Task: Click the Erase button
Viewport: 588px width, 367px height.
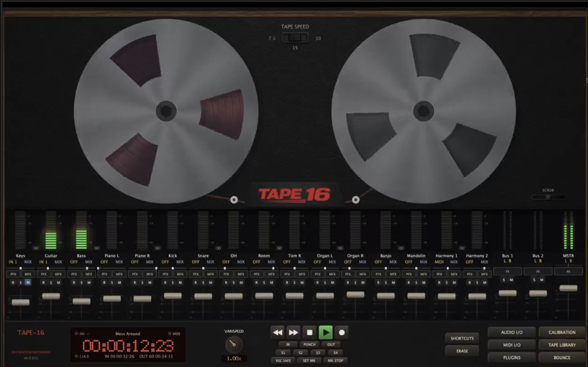Action: [462, 351]
